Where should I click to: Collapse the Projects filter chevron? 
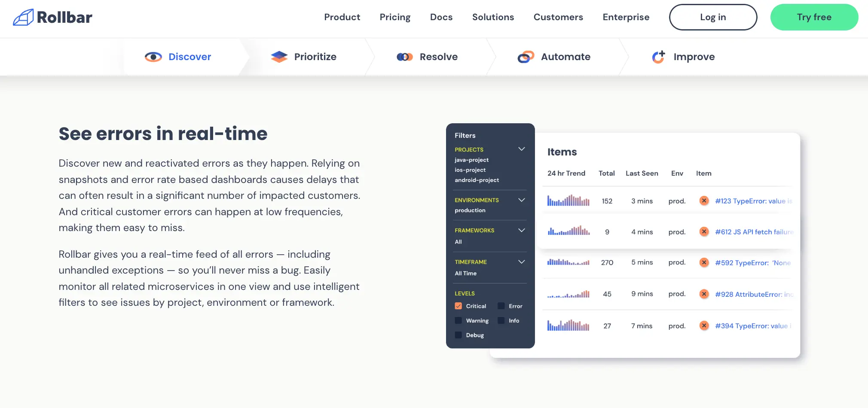[522, 149]
